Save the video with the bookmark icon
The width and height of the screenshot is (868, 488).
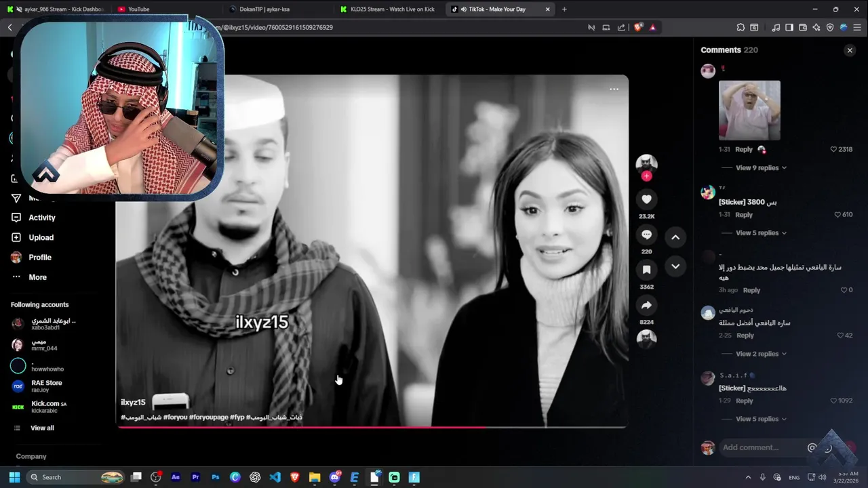tap(646, 270)
